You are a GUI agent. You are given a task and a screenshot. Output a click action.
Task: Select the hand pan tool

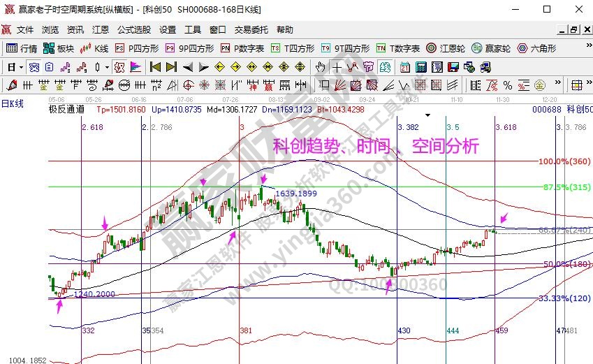click(321, 68)
